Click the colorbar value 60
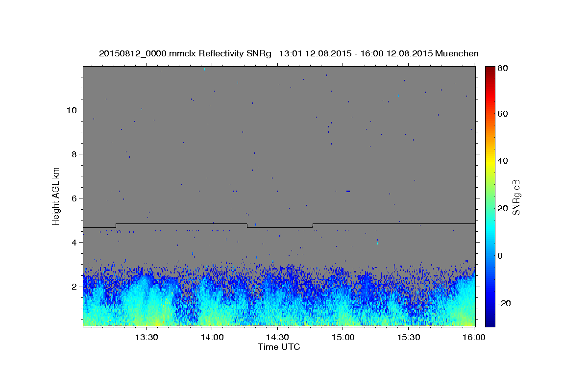This screenshot has width=588, height=392. (x=502, y=114)
